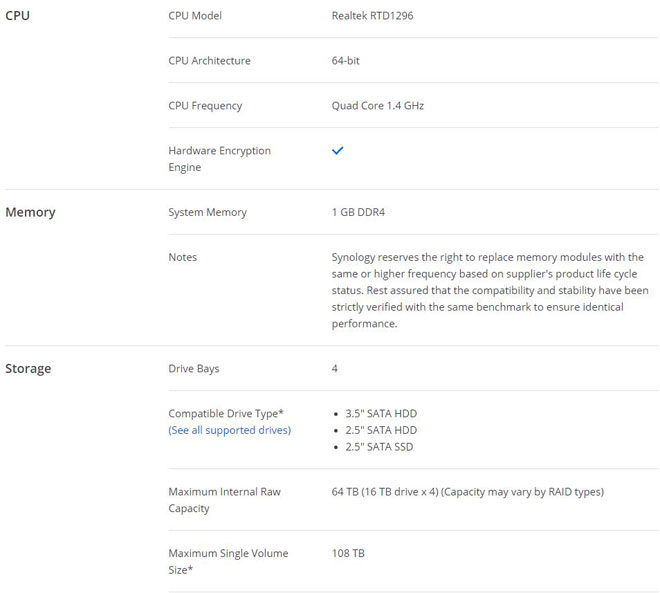The image size is (660, 593).
Task: Open the See all supported drives link
Action: pos(230,430)
